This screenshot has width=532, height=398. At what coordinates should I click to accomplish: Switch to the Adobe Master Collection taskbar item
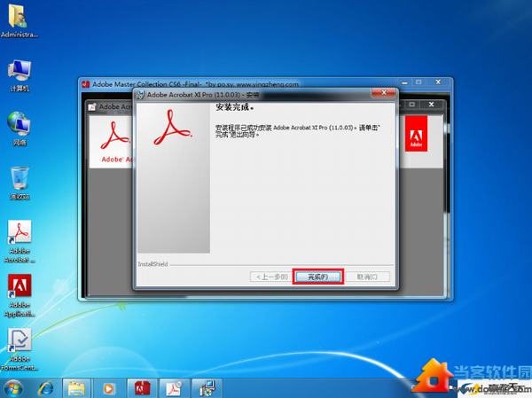coord(142,388)
